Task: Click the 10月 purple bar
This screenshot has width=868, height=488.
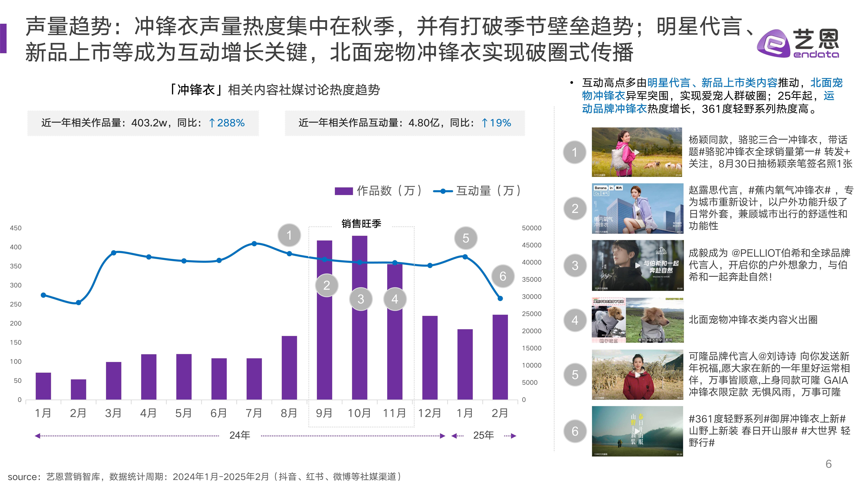Action: [x=360, y=318]
